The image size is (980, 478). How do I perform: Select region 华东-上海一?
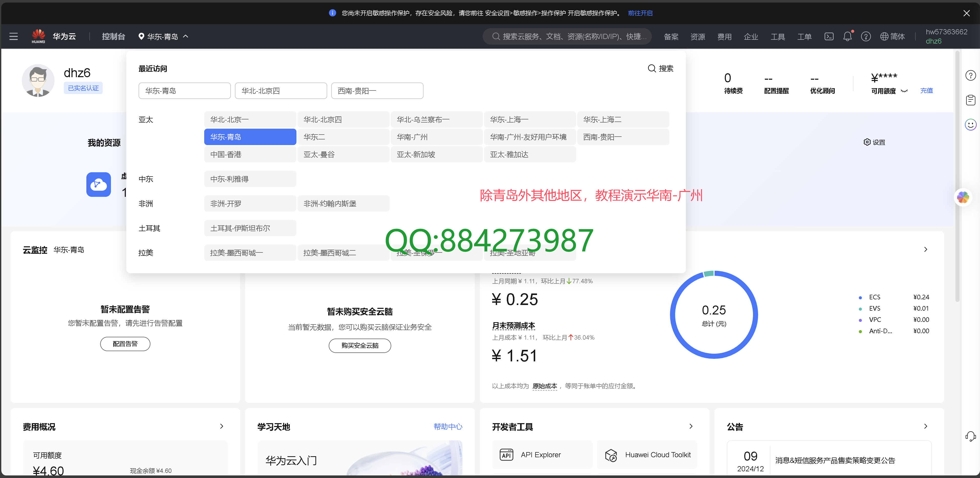pos(530,119)
